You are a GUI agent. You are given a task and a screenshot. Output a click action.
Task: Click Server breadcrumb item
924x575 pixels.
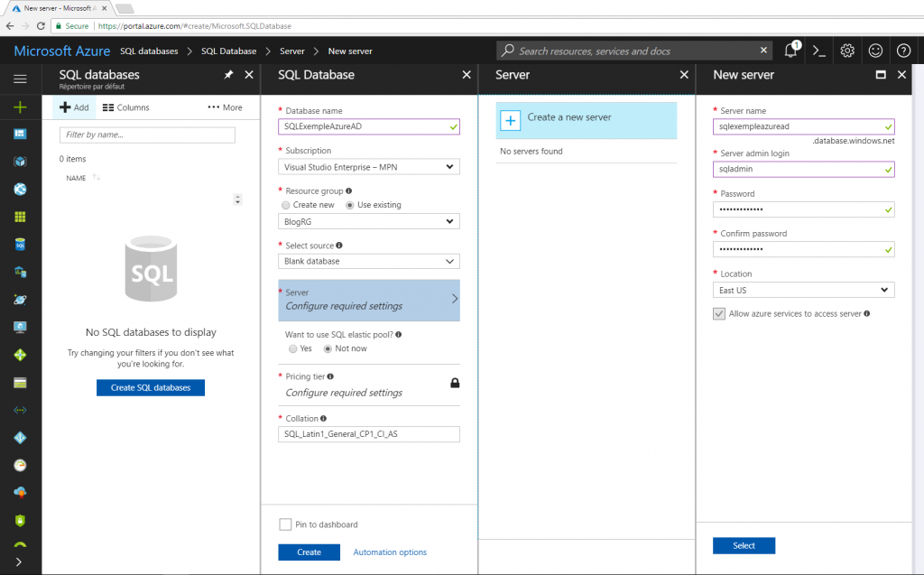(x=292, y=51)
